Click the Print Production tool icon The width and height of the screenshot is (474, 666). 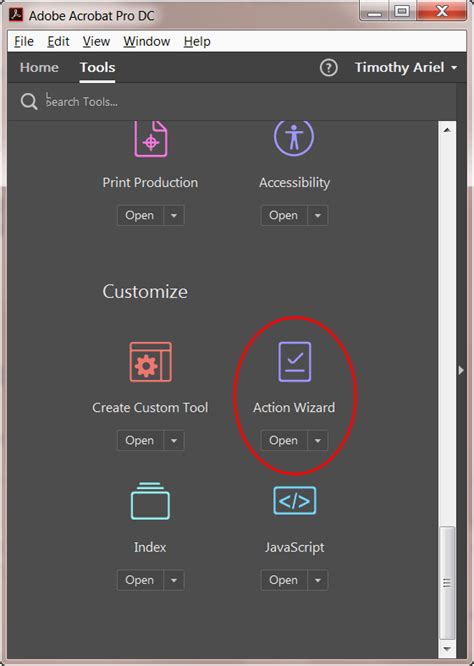[151, 139]
